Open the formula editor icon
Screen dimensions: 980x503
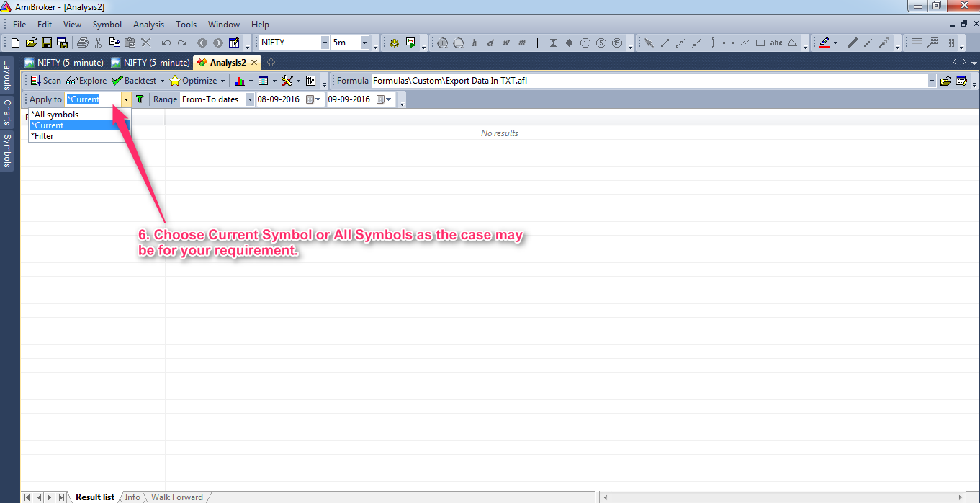click(x=961, y=81)
